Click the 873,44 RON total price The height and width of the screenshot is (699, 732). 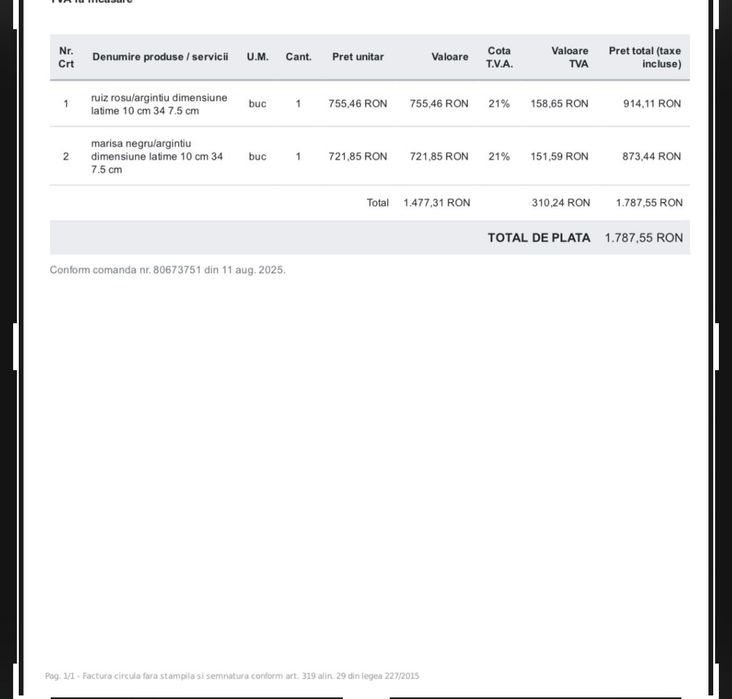[652, 157]
